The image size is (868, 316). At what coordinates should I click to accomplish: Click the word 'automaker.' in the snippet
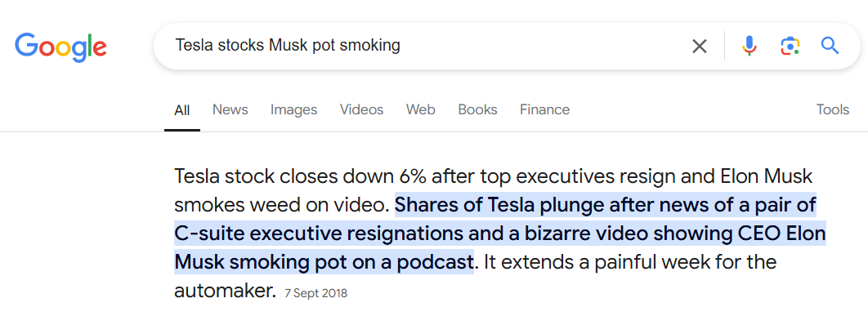pyautogui.click(x=226, y=290)
